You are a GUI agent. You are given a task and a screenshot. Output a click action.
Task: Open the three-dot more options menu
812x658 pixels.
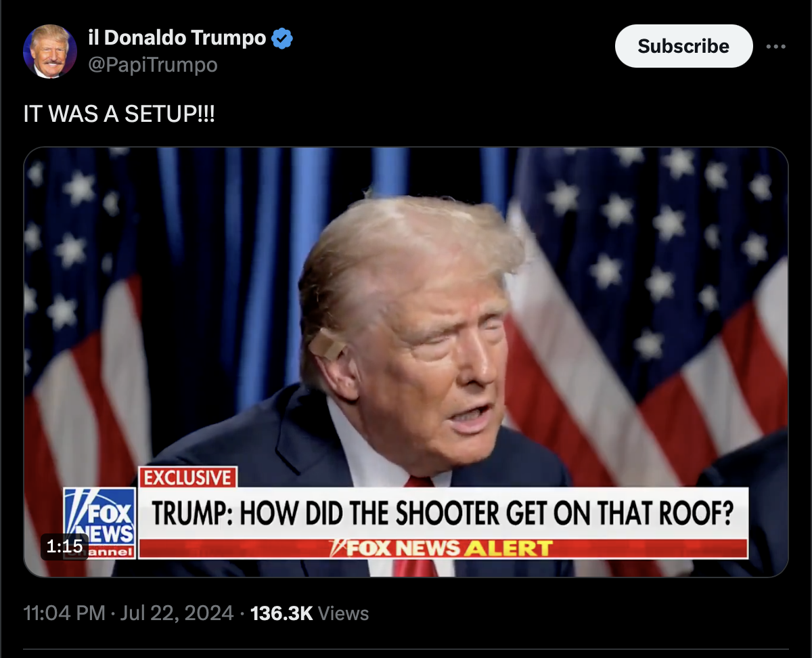pyautogui.click(x=775, y=47)
